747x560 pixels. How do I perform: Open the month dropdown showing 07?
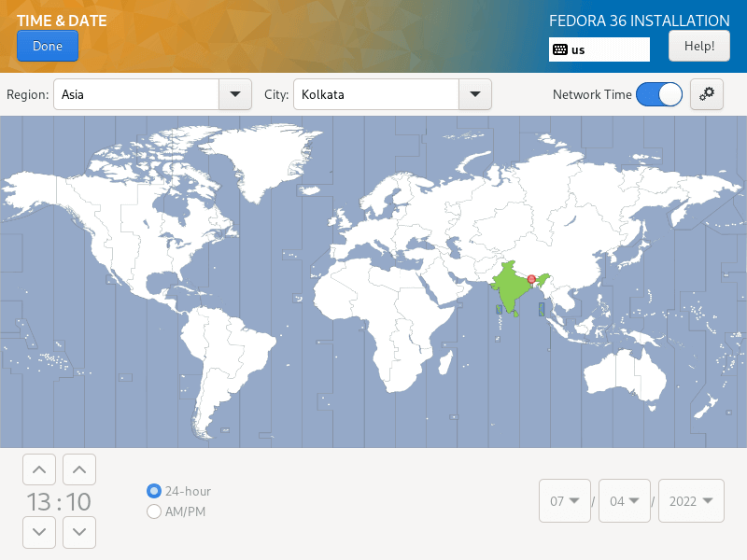[x=565, y=501]
